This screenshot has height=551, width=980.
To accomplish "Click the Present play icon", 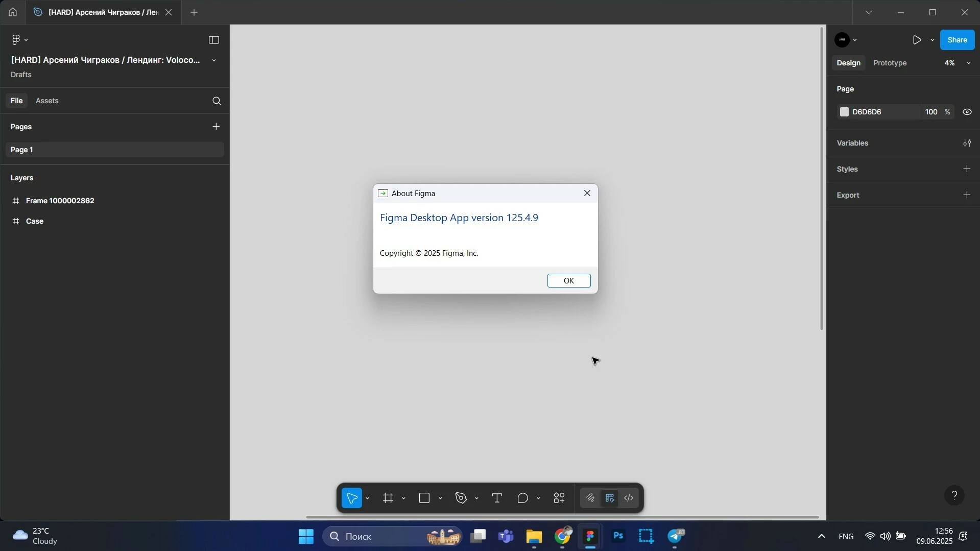I will coord(917,40).
